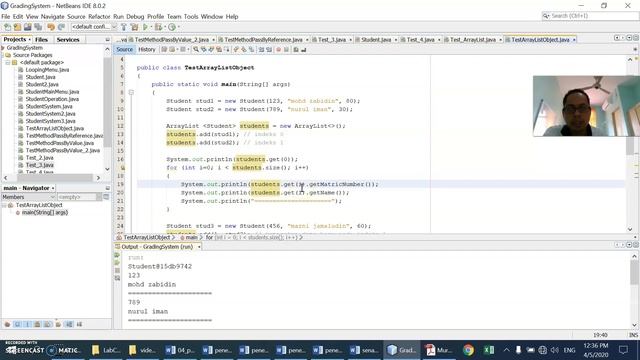The image size is (640, 360).
Task: Toggle fourth Navigator filter button
Action: point(38,324)
